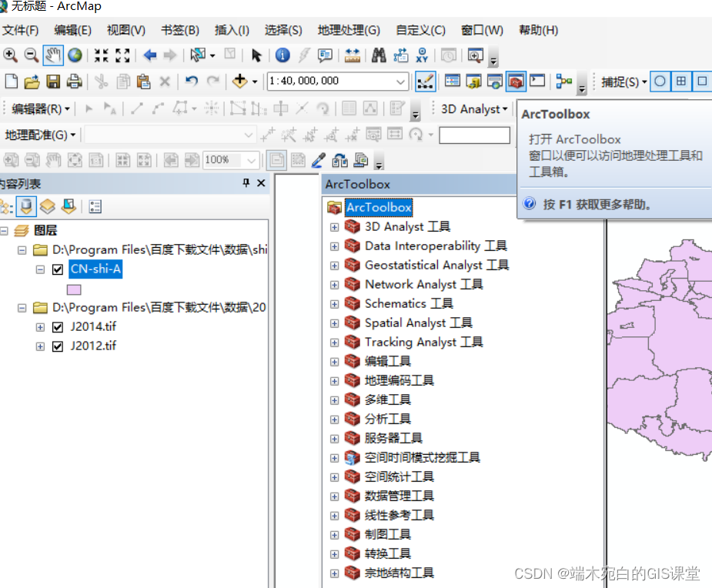
Task: Toggle J2014.tif layer visibility
Action: (58, 327)
